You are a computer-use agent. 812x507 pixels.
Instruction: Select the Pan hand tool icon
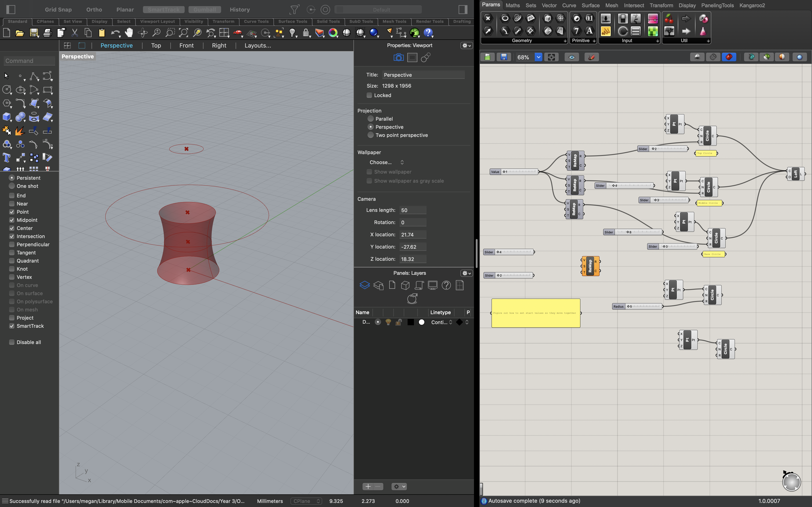[x=129, y=33]
